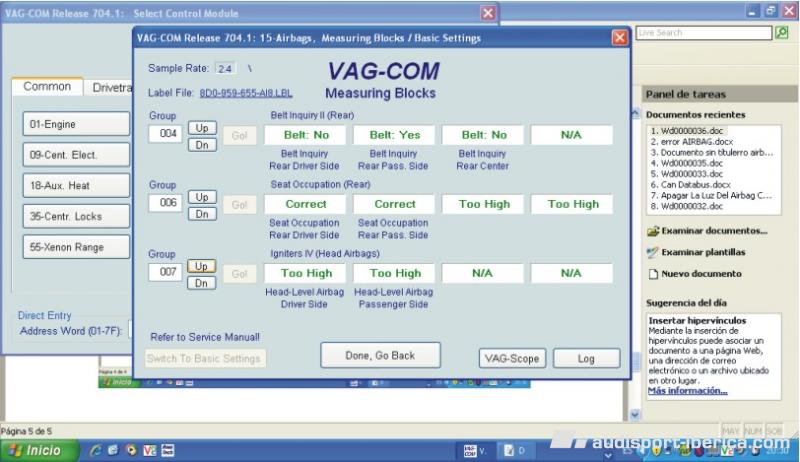
Task: Select the Drivetrain tab
Action: click(x=110, y=88)
